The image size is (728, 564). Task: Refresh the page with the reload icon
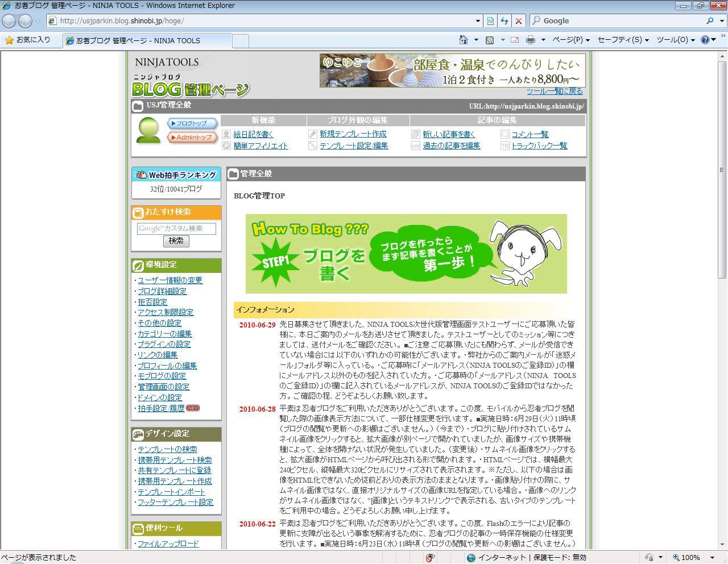(x=504, y=21)
